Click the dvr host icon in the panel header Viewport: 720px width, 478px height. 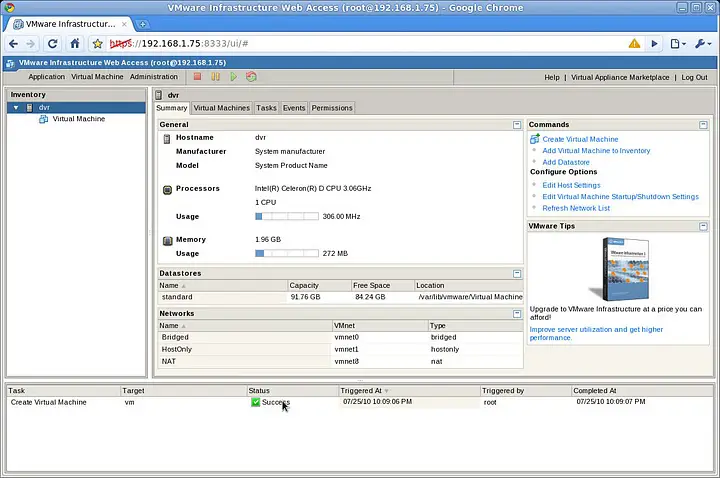tap(159, 95)
